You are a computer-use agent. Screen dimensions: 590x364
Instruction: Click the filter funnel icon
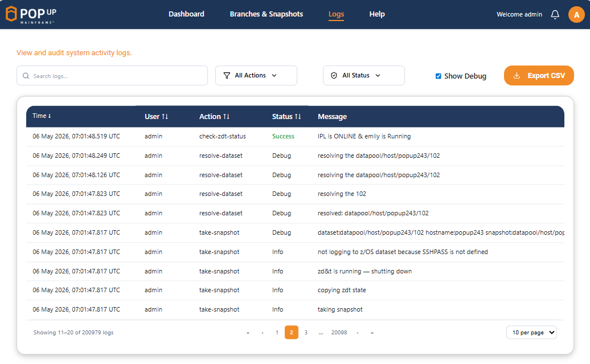pyautogui.click(x=227, y=76)
